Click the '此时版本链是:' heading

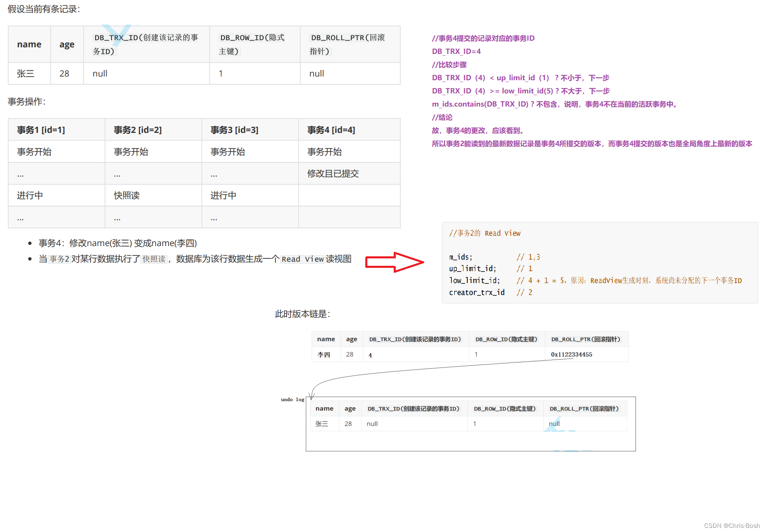(303, 314)
